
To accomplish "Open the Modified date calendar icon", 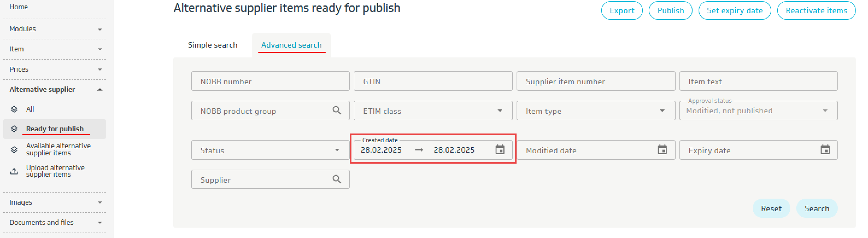I will tap(662, 150).
